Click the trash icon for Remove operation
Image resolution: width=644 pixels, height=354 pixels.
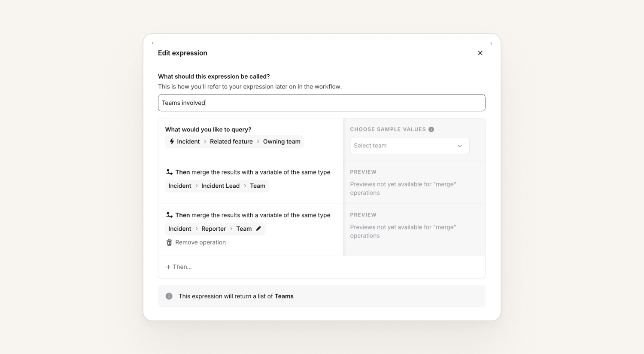169,242
